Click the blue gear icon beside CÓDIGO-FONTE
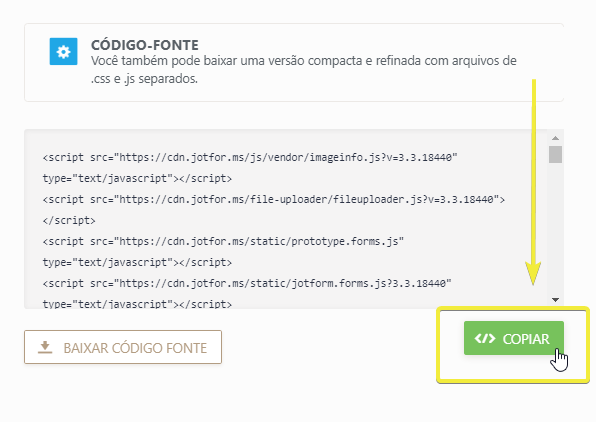Viewport: 596px width, 422px height. click(x=63, y=51)
